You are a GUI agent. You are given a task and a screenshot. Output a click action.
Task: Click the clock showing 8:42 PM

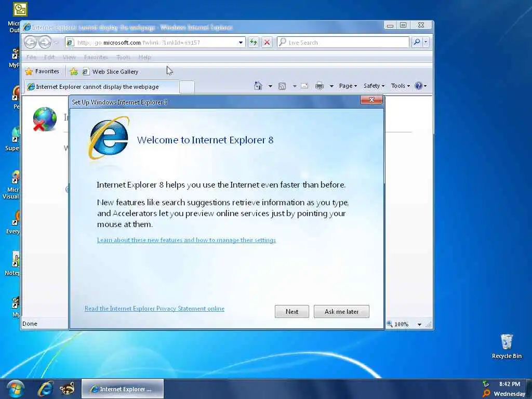[x=510, y=384]
